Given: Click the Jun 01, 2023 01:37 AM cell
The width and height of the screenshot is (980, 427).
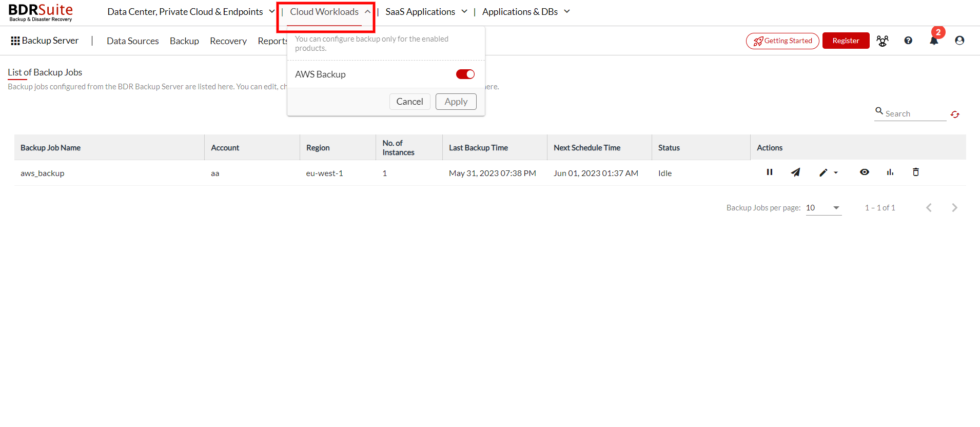Looking at the screenshot, I should [596, 173].
